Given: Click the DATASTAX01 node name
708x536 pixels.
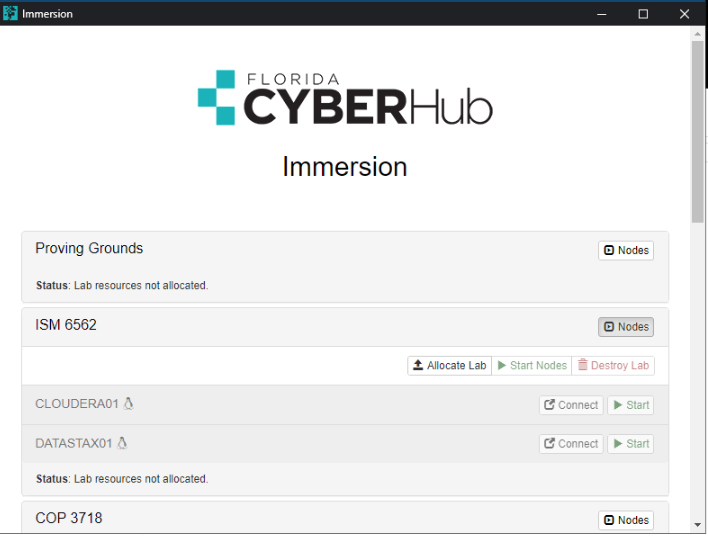Looking at the screenshot, I should tap(74, 443).
